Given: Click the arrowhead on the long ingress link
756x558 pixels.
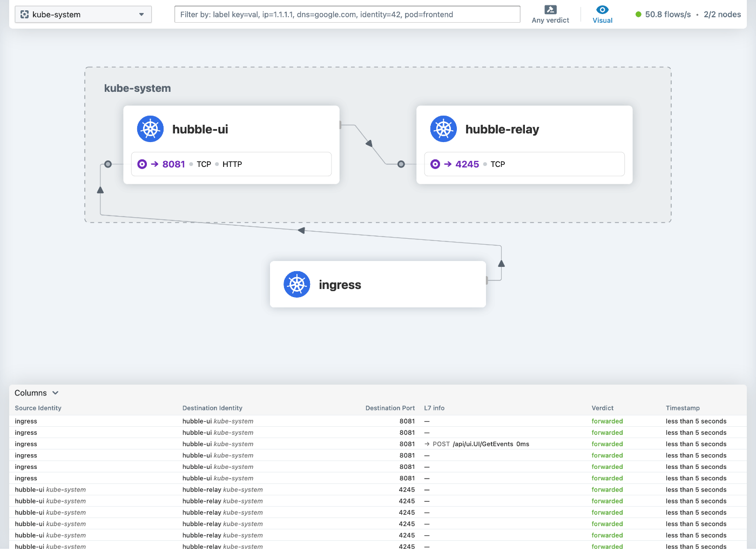Looking at the screenshot, I should pos(301,231).
